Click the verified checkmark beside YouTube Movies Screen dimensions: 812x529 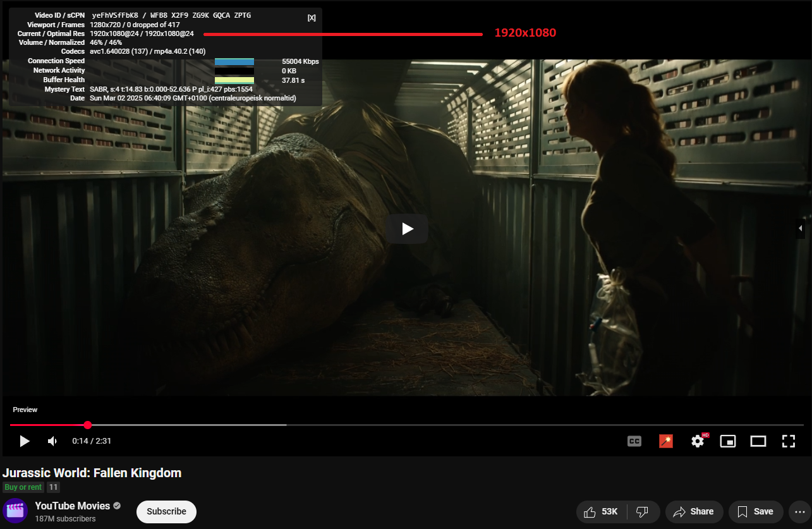pyautogui.click(x=117, y=506)
